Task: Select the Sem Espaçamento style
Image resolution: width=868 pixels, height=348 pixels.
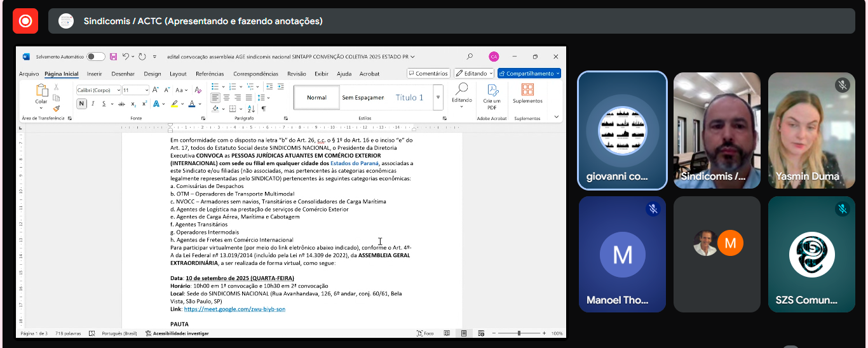Action: point(363,98)
